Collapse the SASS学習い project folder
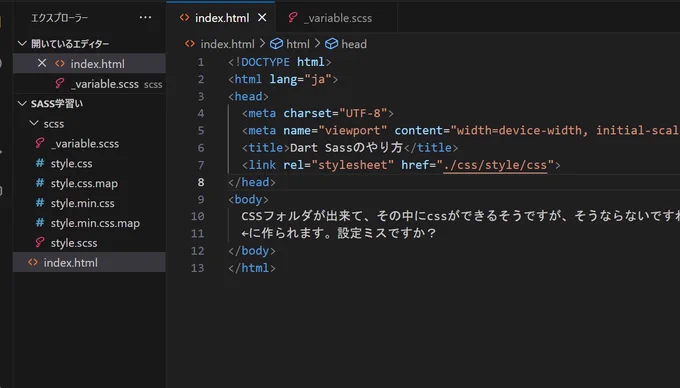The width and height of the screenshot is (680, 388). tap(22, 104)
